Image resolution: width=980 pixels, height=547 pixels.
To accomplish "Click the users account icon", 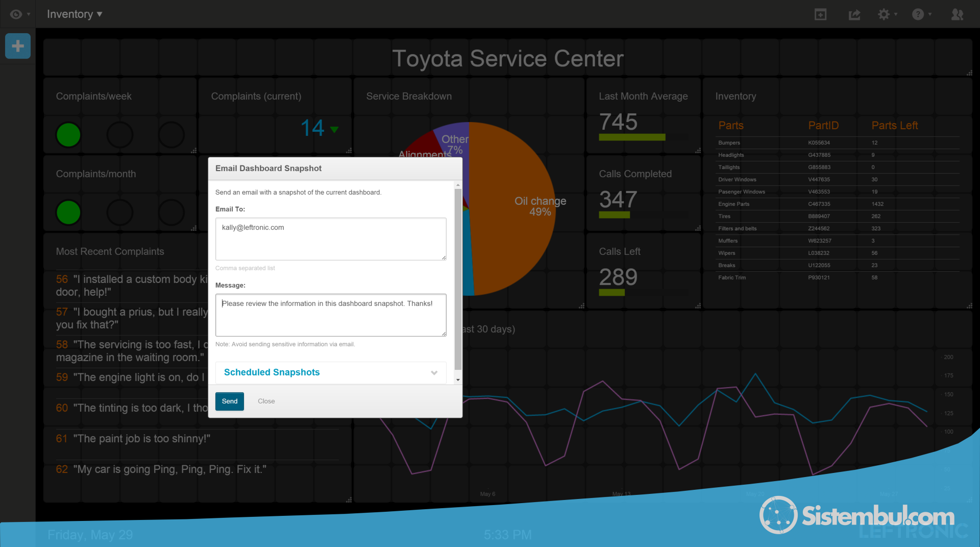I will 957,14.
